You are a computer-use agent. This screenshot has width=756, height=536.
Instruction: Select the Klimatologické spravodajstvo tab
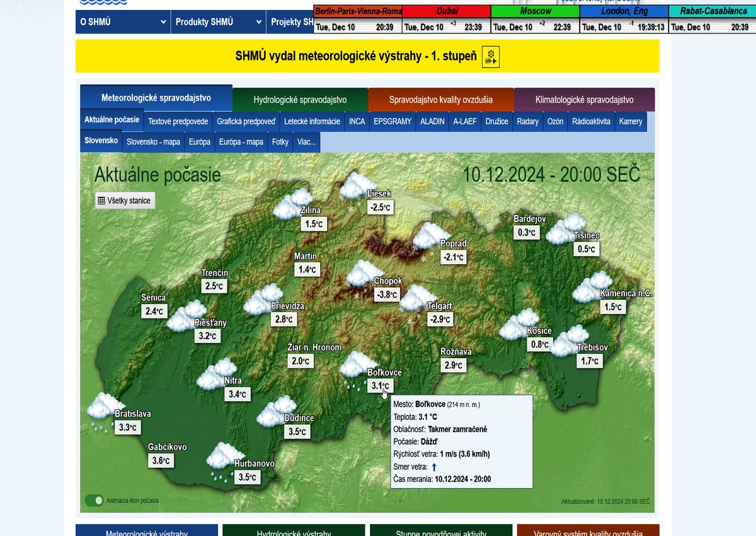pos(584,100)
